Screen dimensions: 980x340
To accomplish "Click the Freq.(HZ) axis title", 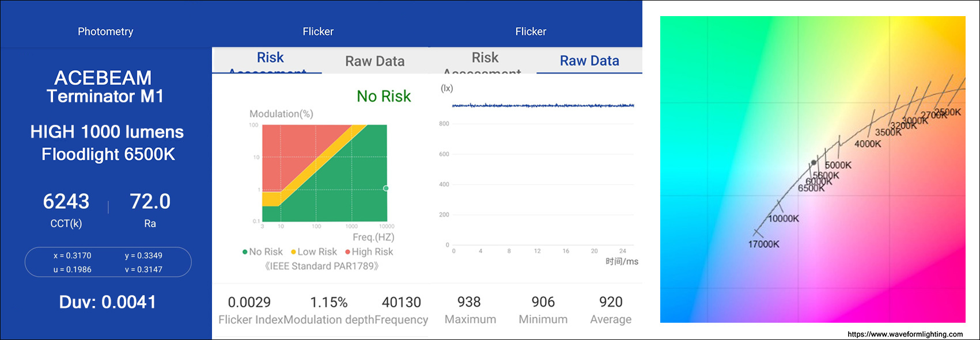I will [373, 237].
